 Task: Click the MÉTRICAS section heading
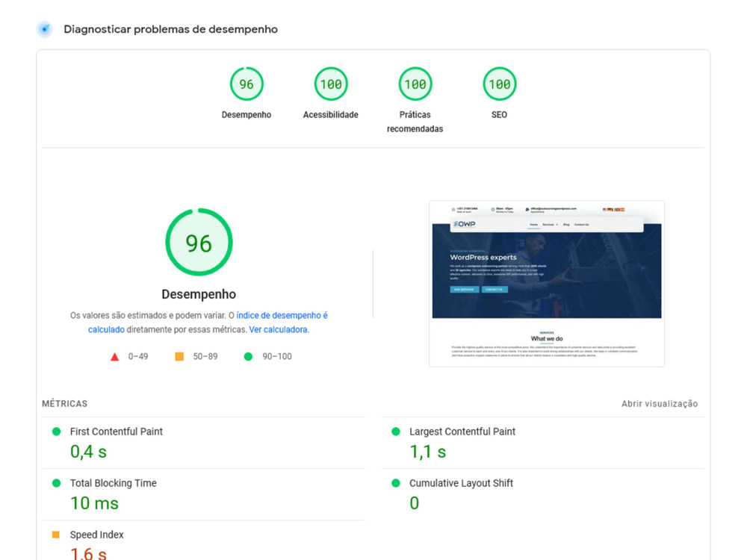64,404
